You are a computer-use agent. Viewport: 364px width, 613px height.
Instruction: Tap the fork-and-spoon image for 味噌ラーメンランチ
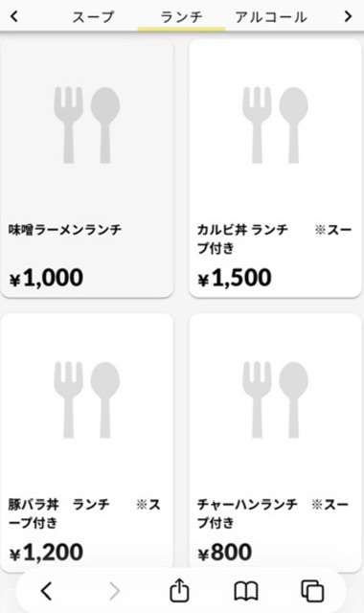(x=87, y=125)
